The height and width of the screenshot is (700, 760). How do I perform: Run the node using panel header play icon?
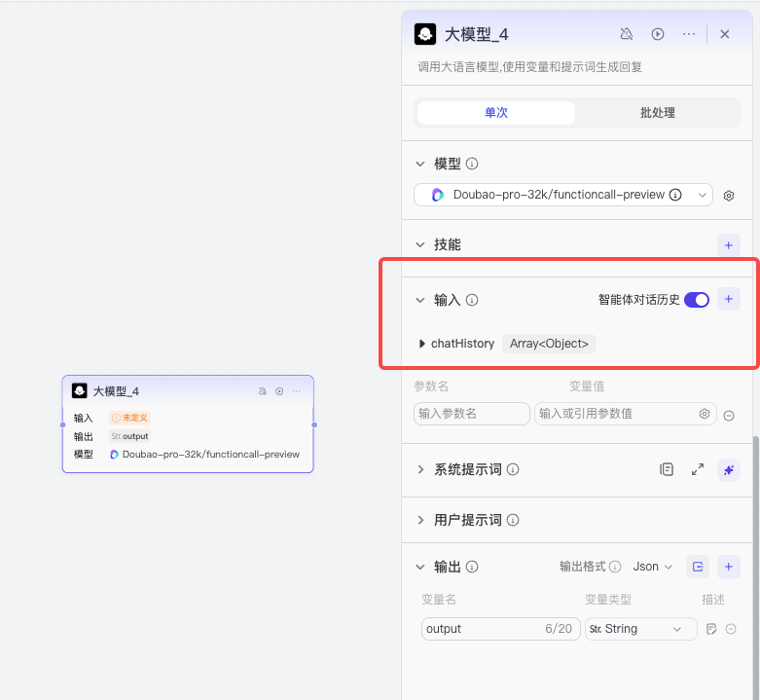coord(657,34)
